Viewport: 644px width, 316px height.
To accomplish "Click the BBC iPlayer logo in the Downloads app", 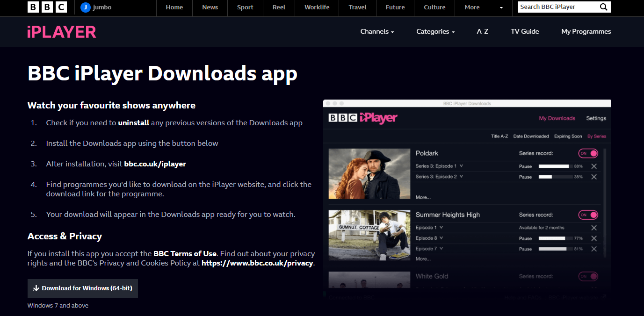I will click(363, 118).
